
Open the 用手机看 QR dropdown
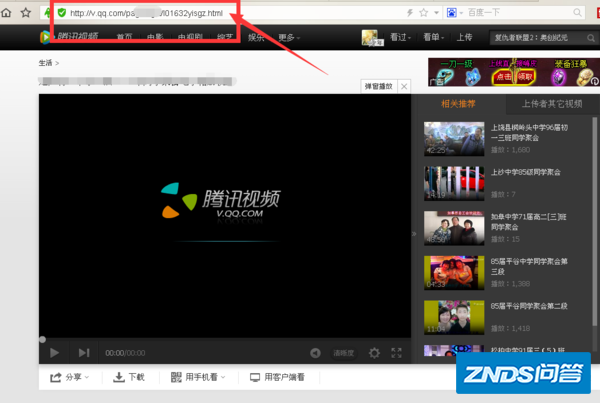coord(198,377)
